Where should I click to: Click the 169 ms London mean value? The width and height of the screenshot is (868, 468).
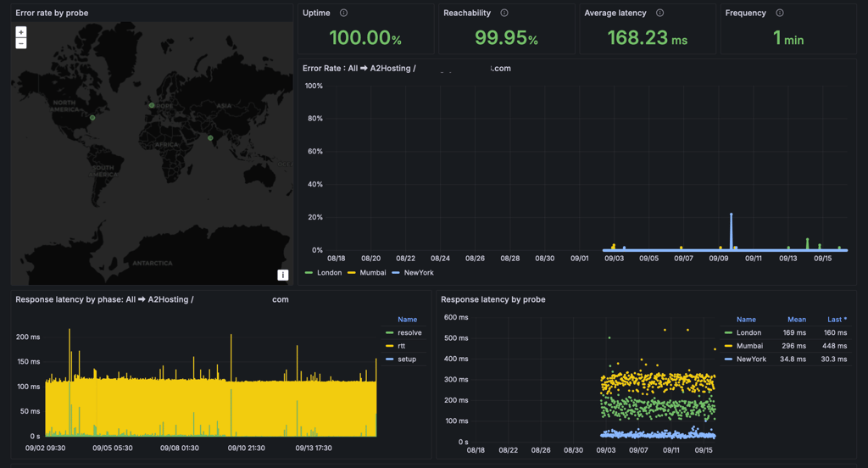coord(794,333)
